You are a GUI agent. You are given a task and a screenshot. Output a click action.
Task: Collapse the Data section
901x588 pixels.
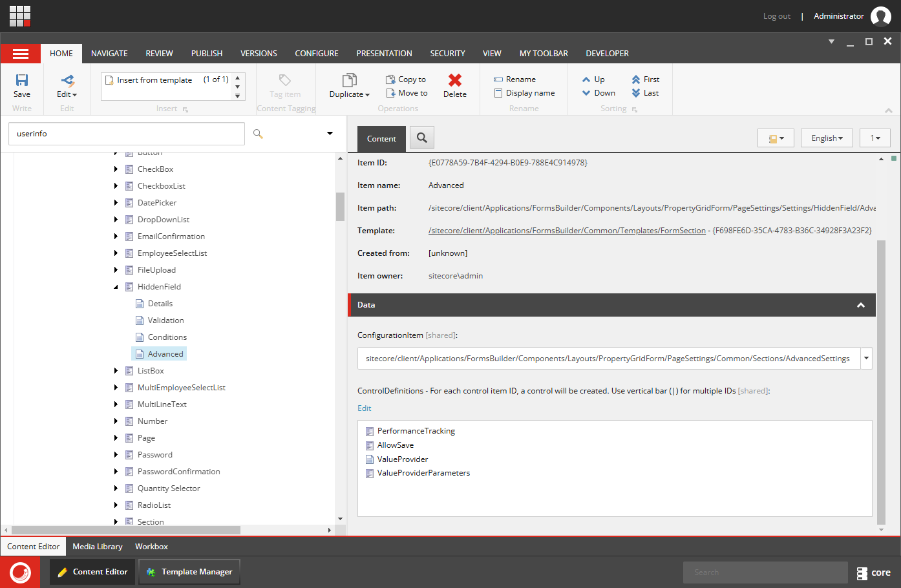861,305
